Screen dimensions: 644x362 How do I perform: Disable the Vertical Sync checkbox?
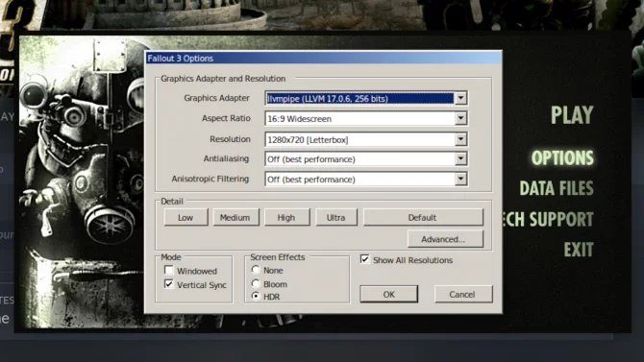point(169,284)
